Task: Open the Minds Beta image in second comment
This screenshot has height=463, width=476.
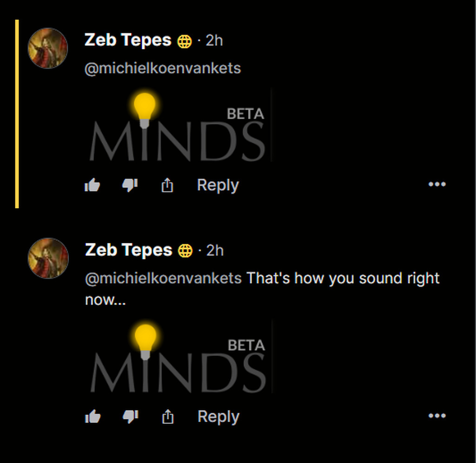Action: [178, 357]
